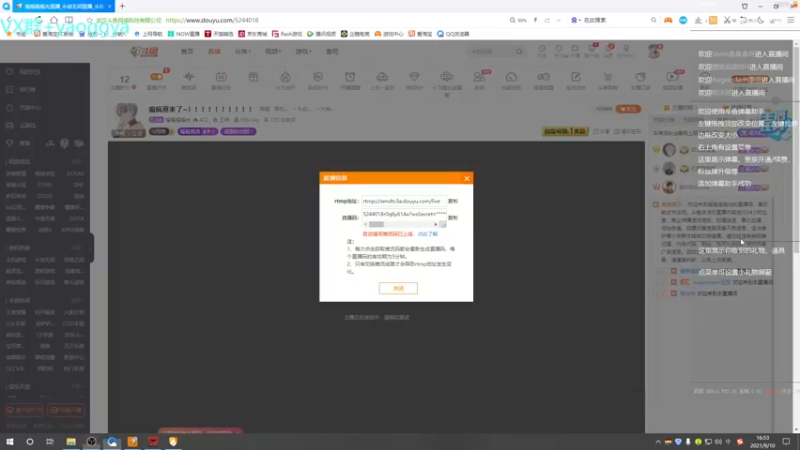Click the flying saucer icon in the streamer toolbar
Screen dimensions: 800x450
pyautogui.click(x=446, y=77)
